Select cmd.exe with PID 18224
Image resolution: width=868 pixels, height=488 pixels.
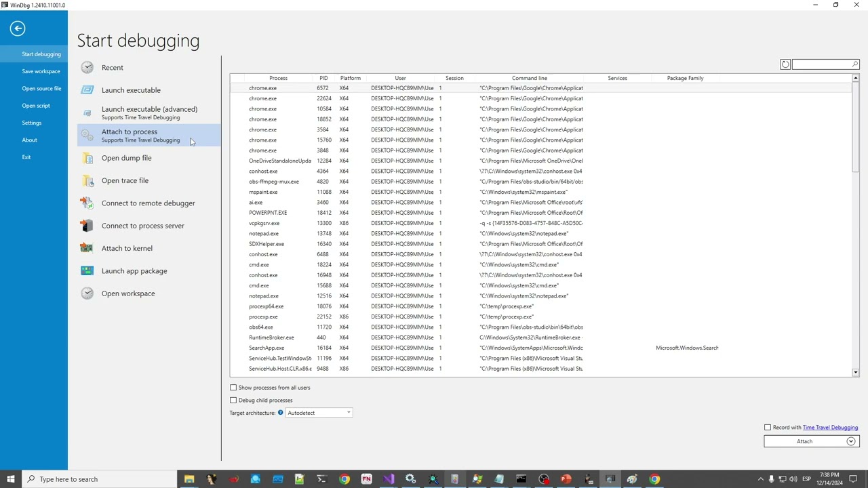tap(540, 264)
